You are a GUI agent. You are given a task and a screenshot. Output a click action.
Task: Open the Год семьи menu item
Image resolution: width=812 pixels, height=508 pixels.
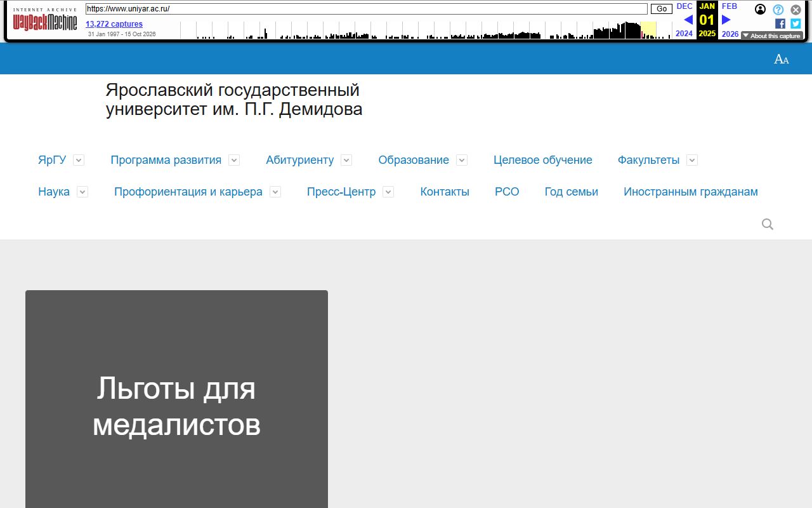[572, 192]
